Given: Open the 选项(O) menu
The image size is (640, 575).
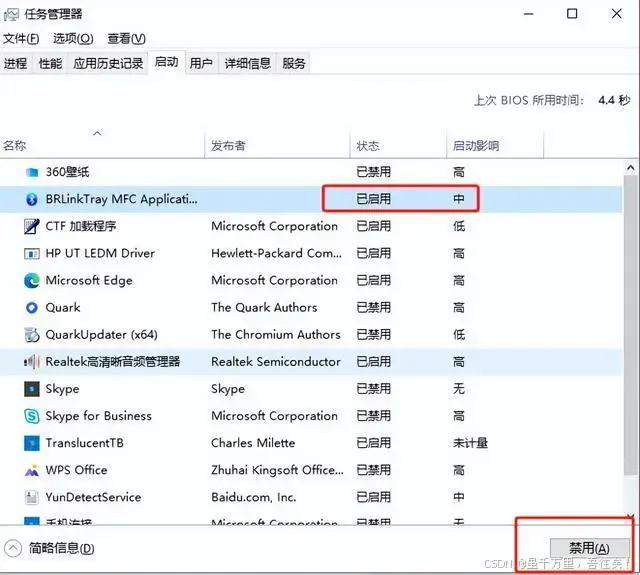Looking at the screenshot, I should (x=73, y=39).
